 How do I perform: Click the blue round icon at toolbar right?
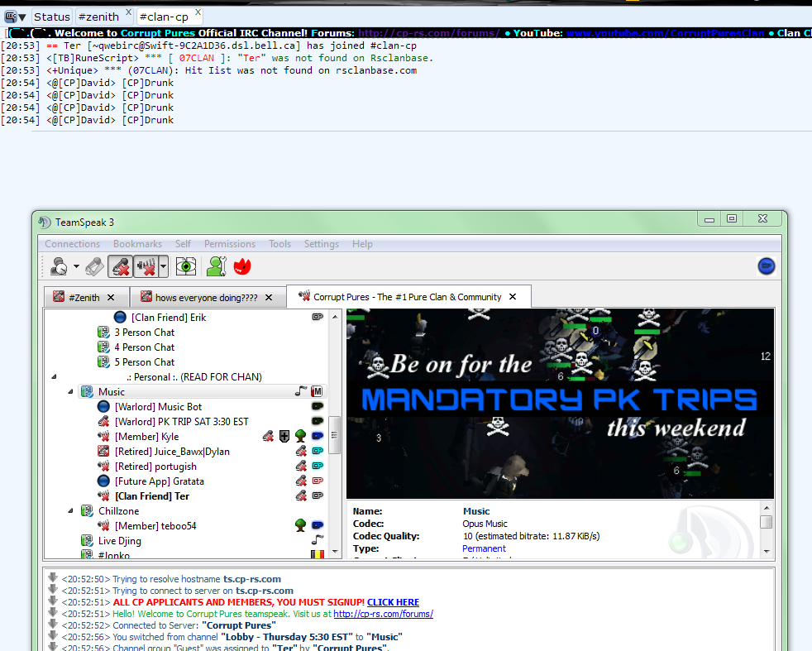tap(766, 266)
